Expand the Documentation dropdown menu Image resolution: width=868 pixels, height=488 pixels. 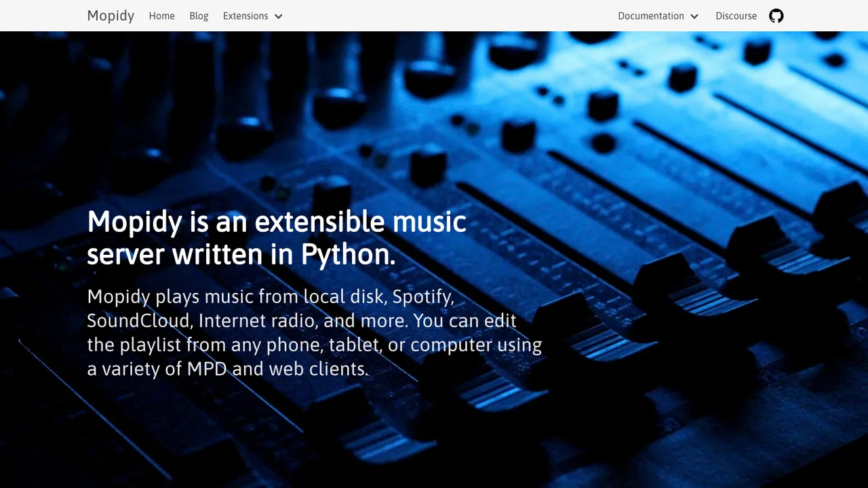(658, 16)
